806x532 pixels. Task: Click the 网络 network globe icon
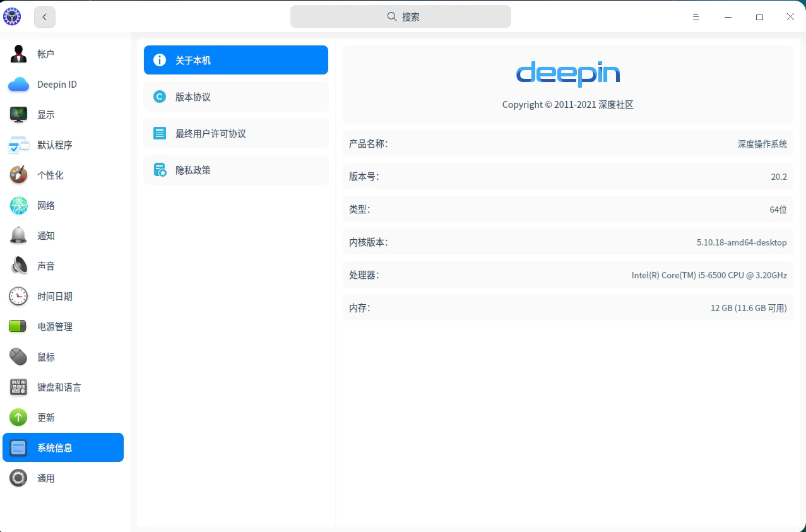[18, 206]
